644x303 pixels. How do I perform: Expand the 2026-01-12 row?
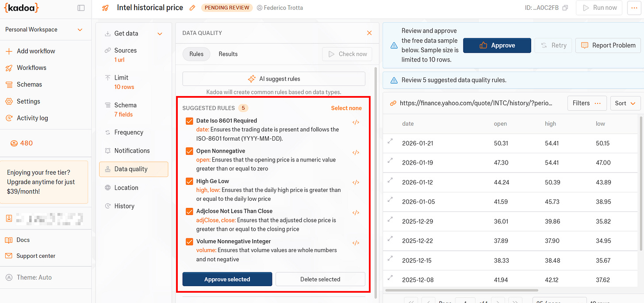tap(390, 180)
